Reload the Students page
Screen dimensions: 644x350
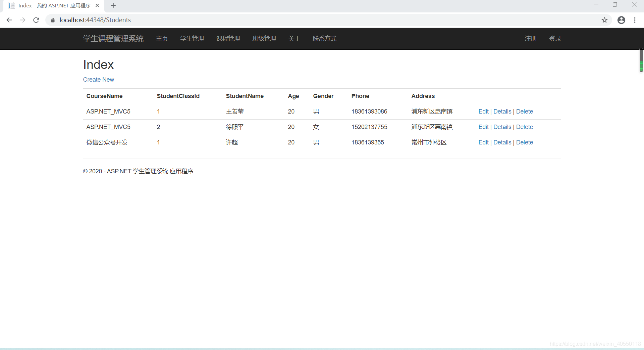pos(36,20)
